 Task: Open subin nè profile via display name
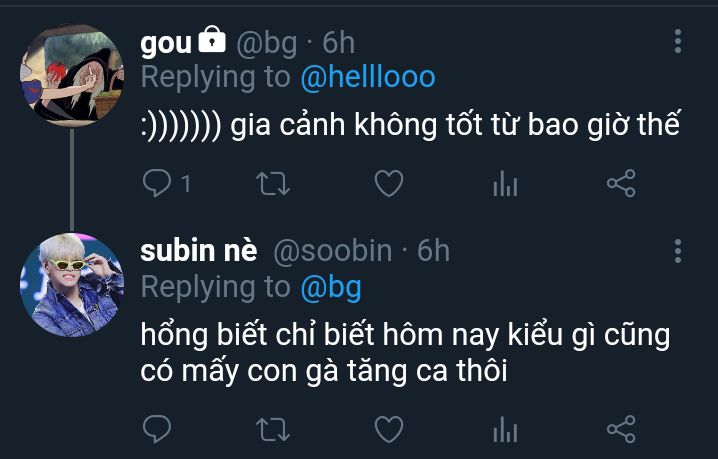[199, 251]
